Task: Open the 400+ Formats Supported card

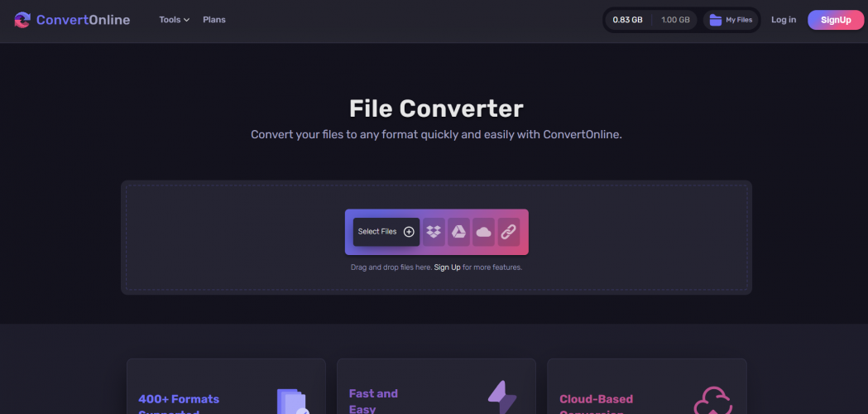Action: click(x=226, y=387)
